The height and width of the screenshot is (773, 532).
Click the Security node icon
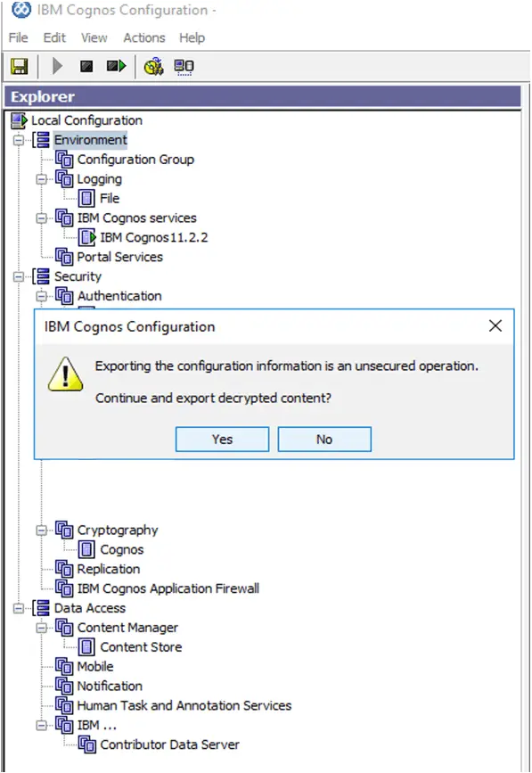tap(41, 276)
